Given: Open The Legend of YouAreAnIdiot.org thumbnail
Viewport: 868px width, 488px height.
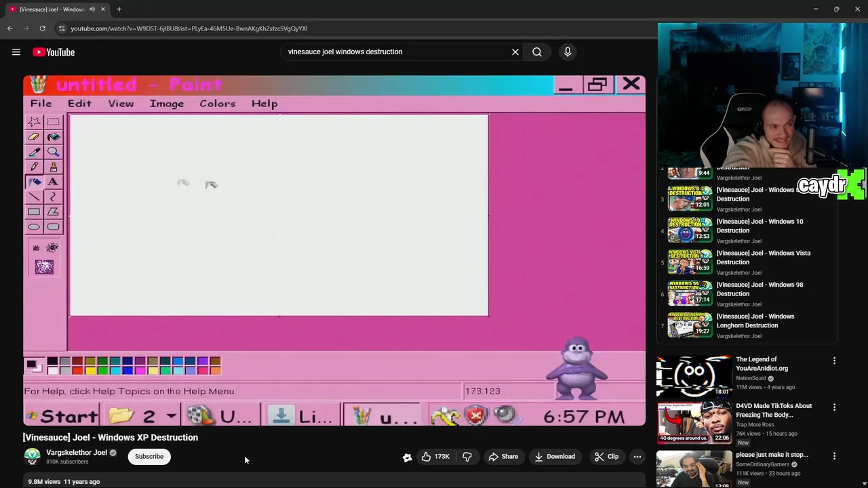Looking at the screenshot, I should (693, 376).
